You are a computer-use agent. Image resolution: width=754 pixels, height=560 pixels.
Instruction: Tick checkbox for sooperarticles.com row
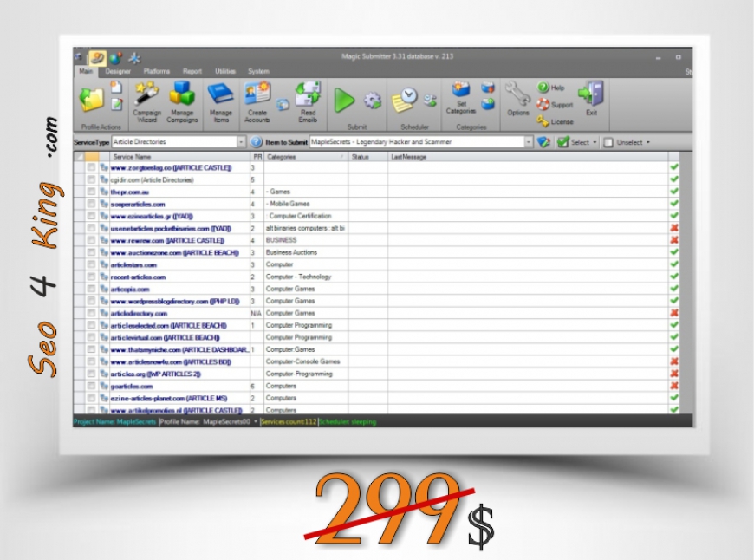click(x=91, y=204)
